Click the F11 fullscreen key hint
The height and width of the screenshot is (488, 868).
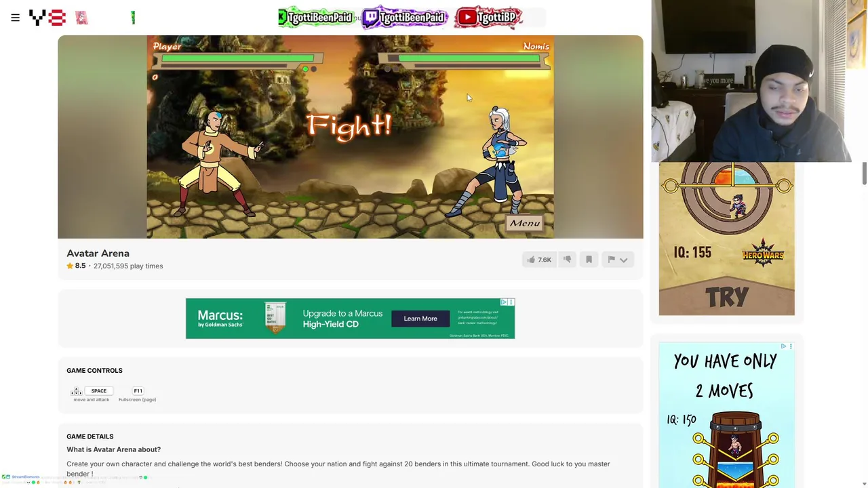tap(138, 391)
